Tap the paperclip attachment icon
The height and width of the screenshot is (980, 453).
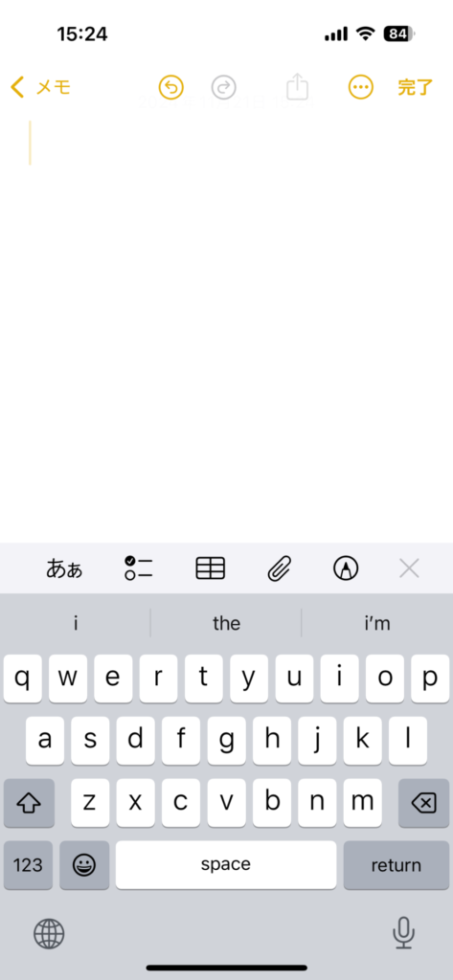280,568
